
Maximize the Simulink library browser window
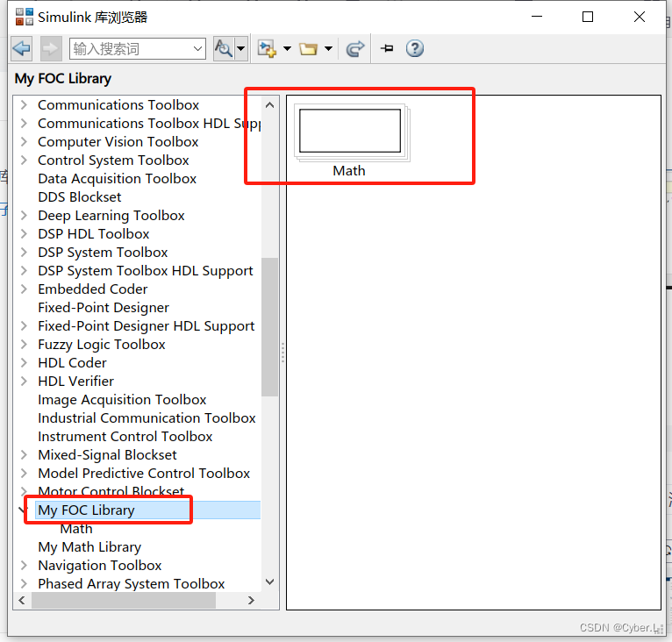pyautogui.click(x=588, y=17)
